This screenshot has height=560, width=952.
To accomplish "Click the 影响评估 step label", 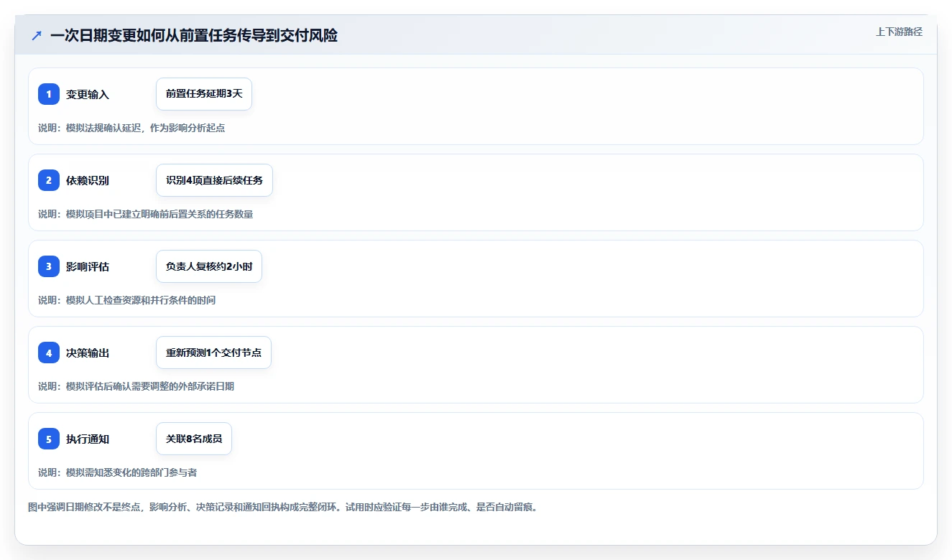I will pyautogui.click(x=88, y=267).
